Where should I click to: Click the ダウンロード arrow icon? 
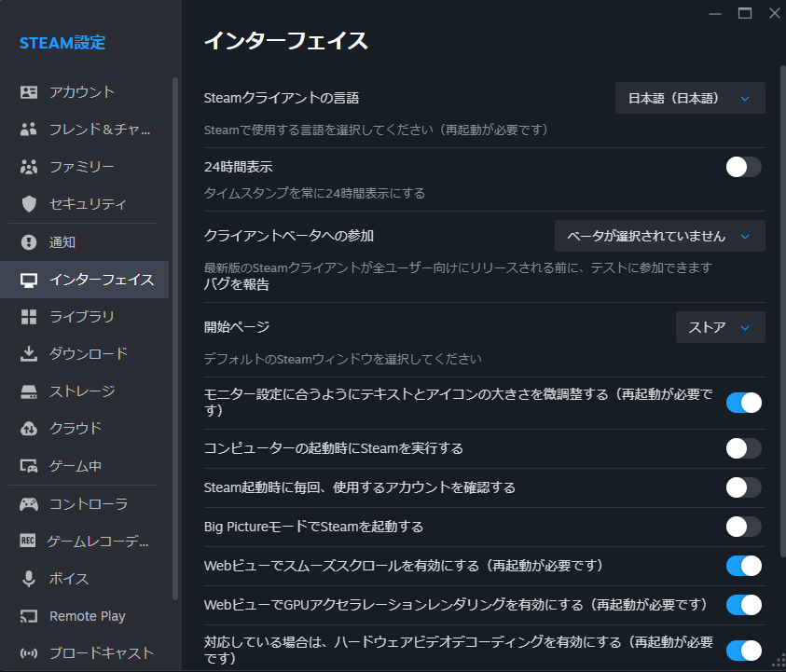click(29, 354)
